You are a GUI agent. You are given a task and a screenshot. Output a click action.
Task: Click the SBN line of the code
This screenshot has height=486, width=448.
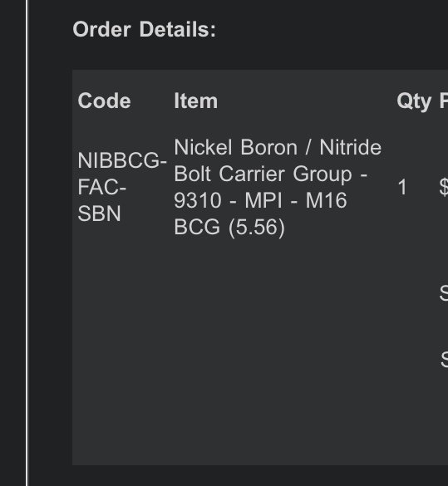[x=99, y=214]
